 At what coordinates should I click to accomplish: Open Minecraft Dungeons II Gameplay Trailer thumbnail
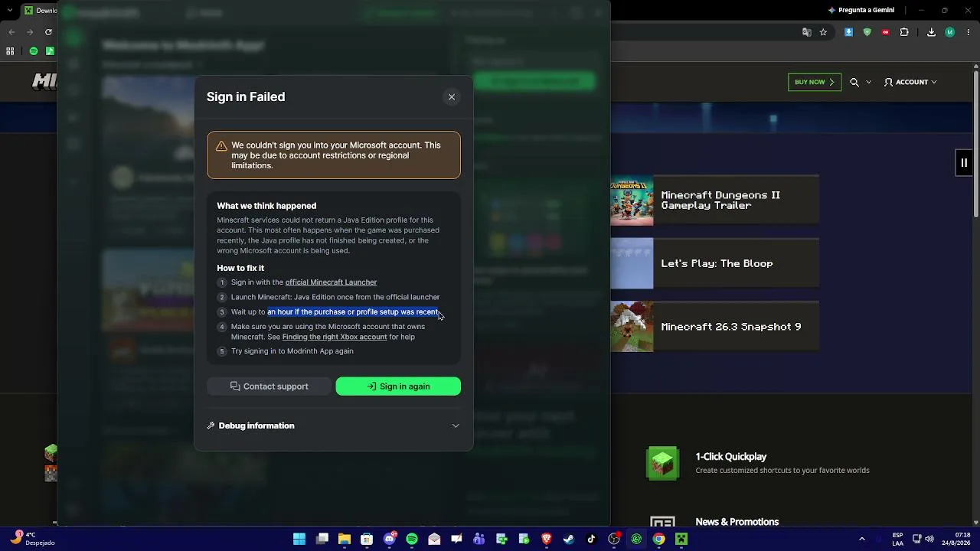point(632,201)
